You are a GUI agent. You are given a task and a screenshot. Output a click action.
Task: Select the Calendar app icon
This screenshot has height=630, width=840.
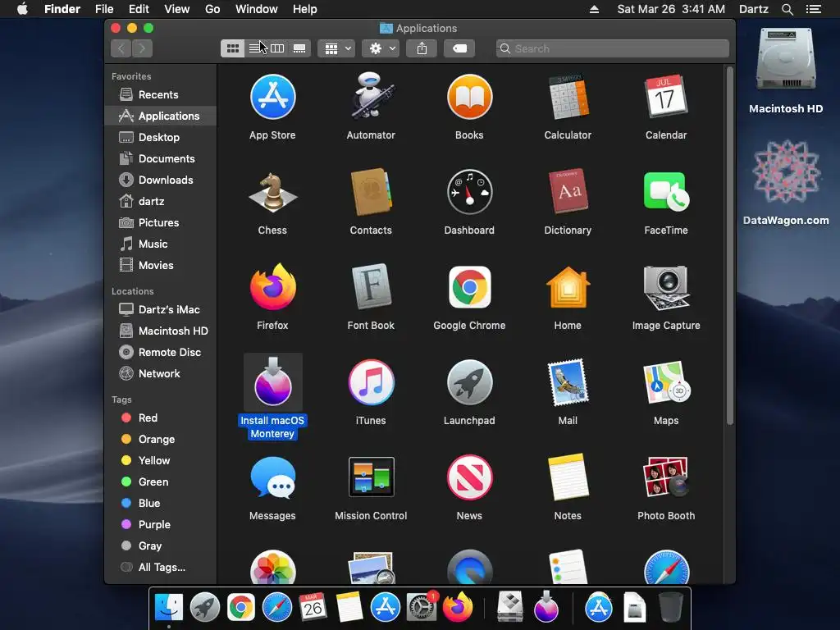click(666, 97)
